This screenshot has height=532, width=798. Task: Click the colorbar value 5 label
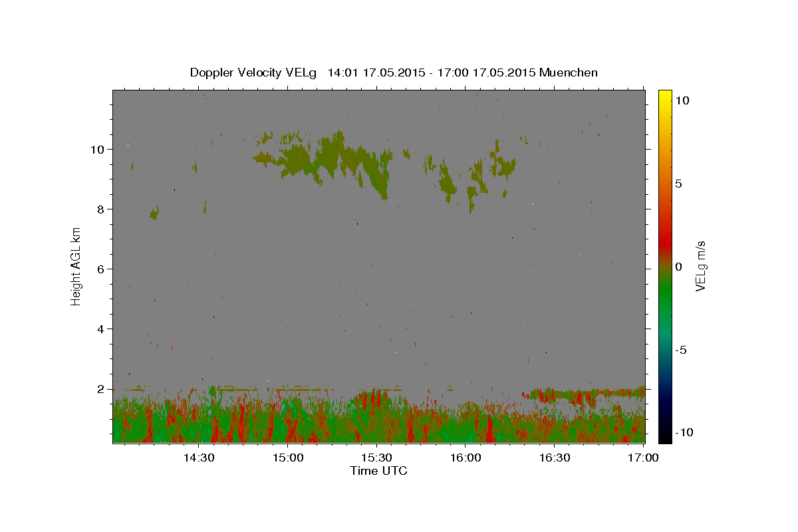(679, 183)
